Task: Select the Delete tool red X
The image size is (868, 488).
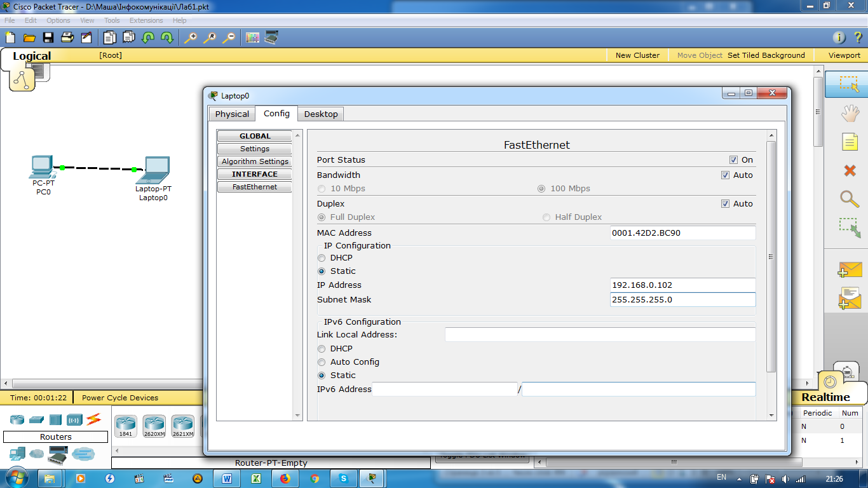Action: click(x=850, y=170)
